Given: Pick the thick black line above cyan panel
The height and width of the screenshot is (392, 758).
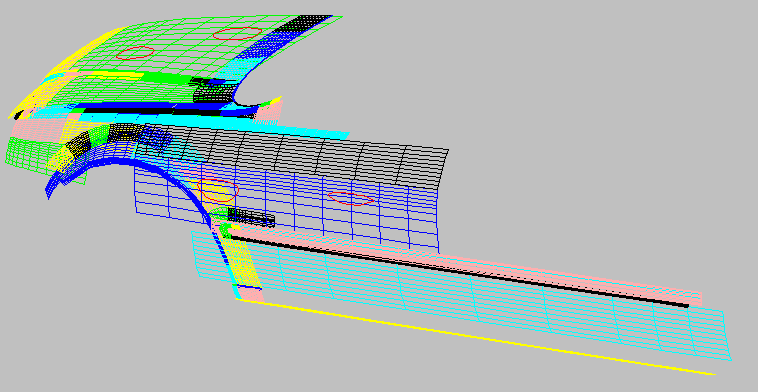Looking at the screenshot, I should tap(459, 271).
